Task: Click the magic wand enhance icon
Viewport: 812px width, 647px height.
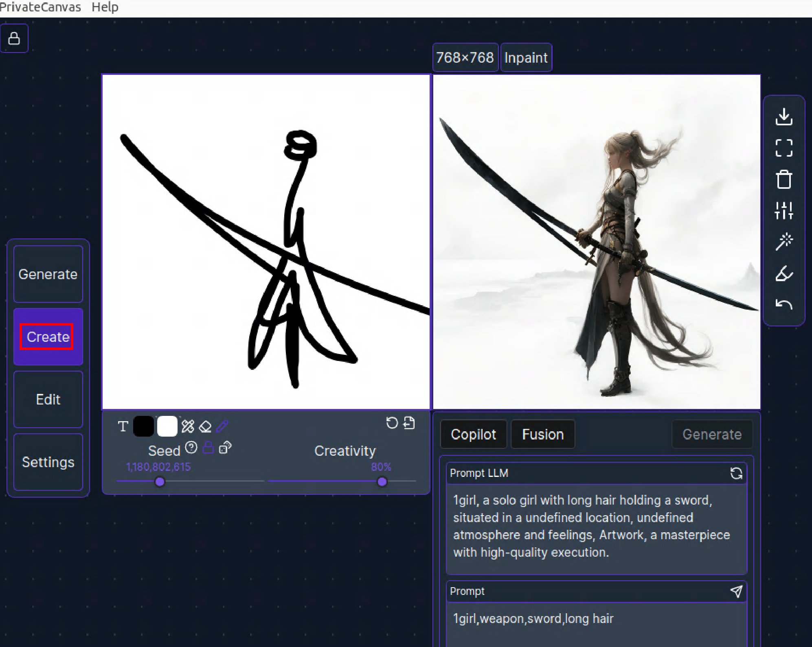Action: point(783,242)
